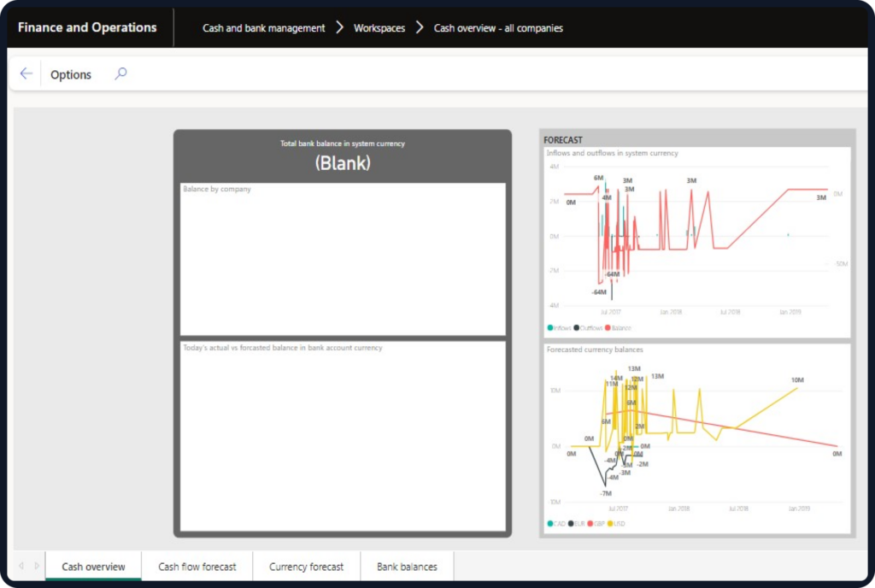This screenshot has height=588, width=875.
Task: Select the Balance legend marker
Action: [608, 327]
